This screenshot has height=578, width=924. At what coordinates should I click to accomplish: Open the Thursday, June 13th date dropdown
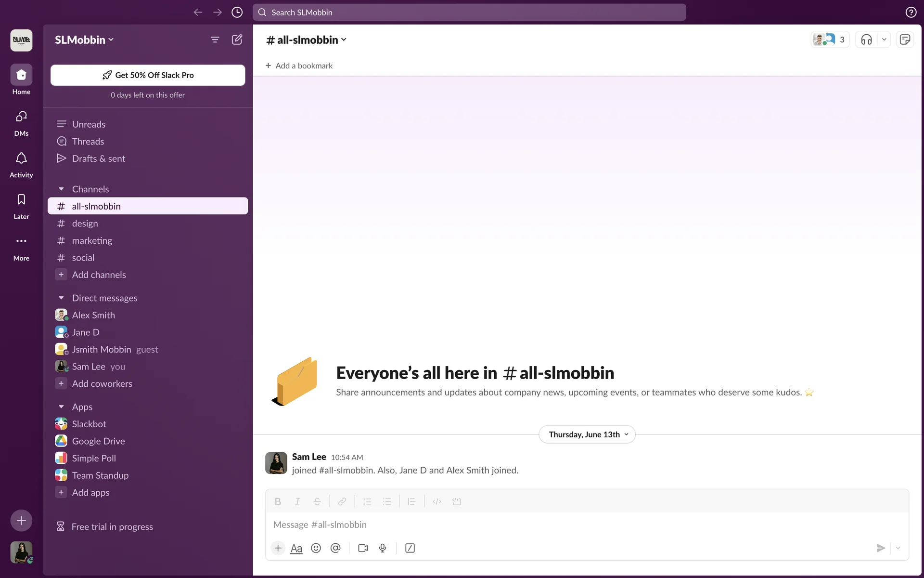click(x=587, y=434)
